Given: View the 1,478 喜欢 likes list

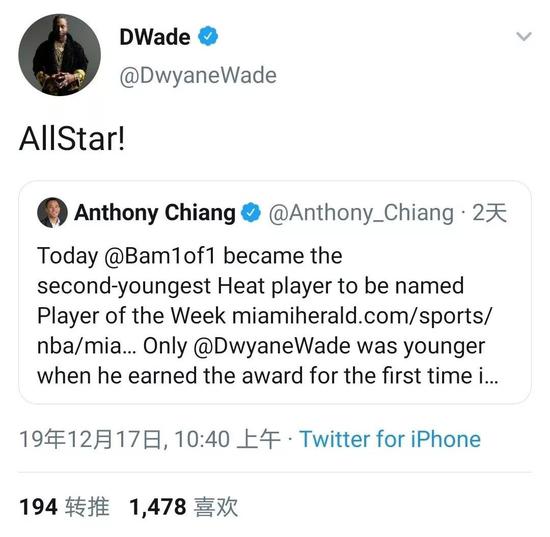Looking at the screenshot, I should [x=184, y=507].
